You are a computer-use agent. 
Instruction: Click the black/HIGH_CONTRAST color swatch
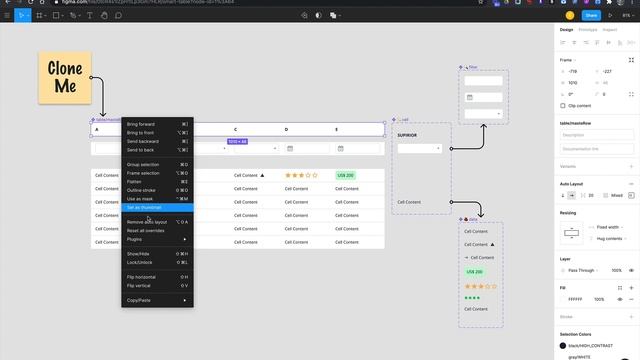click(563, 346)
